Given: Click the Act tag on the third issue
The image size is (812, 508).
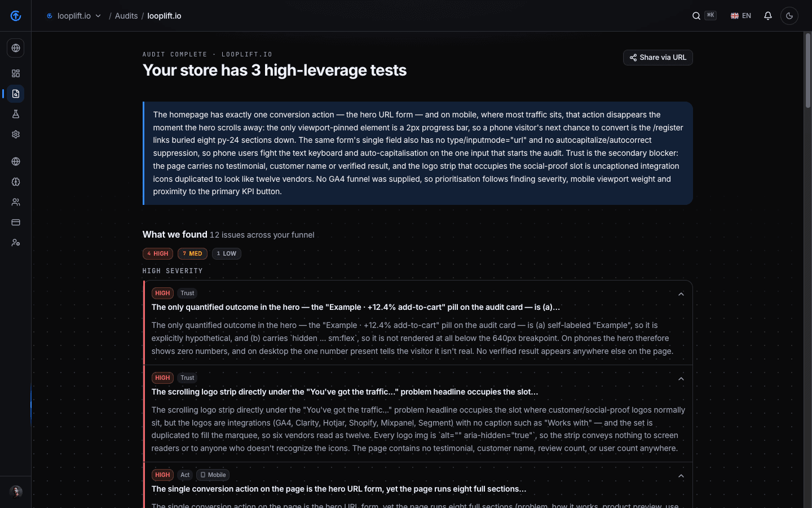Looking at the screenshot, I should point(185,475).
